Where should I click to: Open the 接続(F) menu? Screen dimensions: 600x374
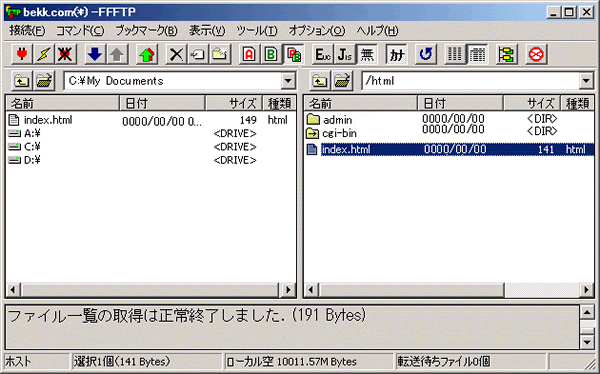pos(27,31)
